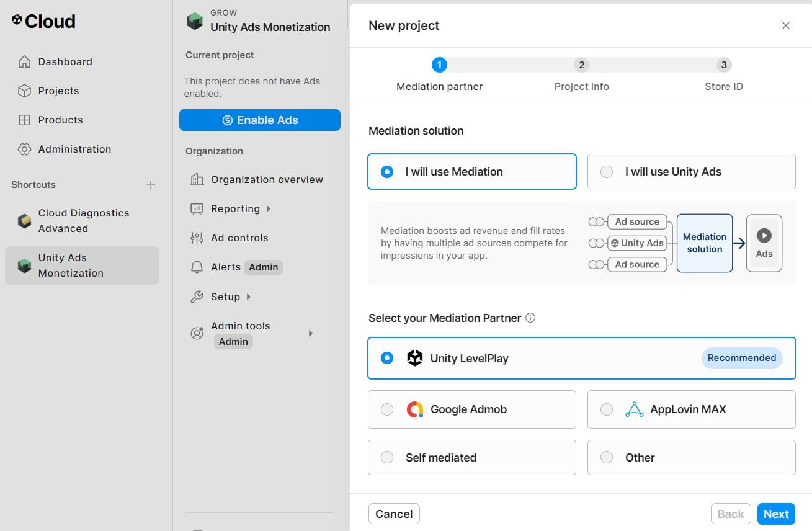
Task: Click the Next button
Action: (775, 514)
